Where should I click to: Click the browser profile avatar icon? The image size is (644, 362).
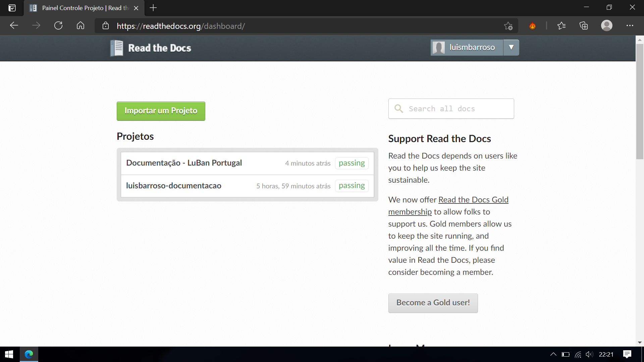pos(606,26)
